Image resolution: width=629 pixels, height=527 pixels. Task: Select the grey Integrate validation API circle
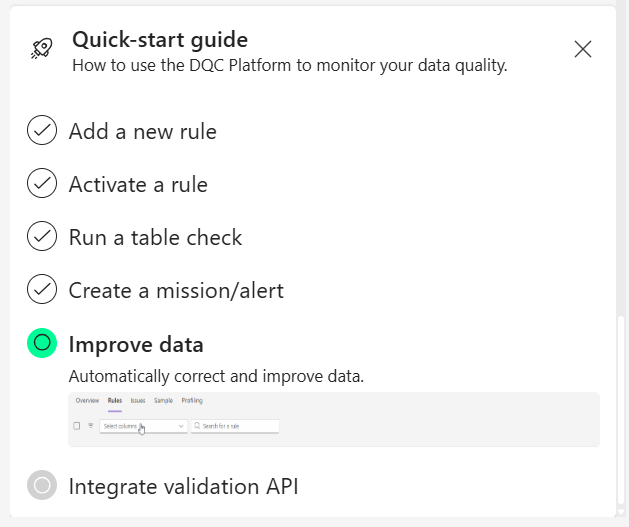pos(42,486)
